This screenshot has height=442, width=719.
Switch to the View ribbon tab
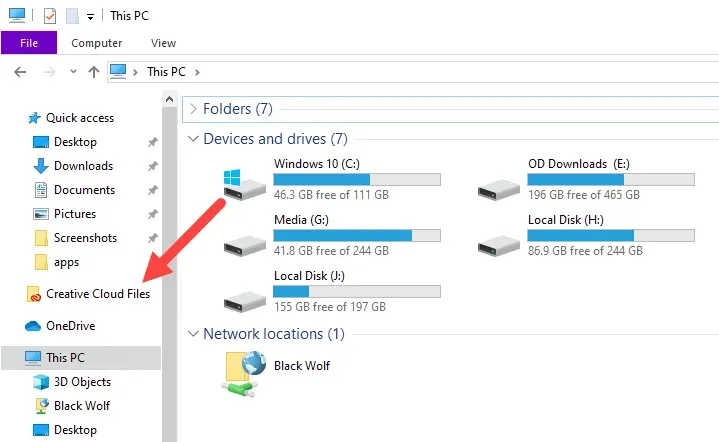[163, 43]
